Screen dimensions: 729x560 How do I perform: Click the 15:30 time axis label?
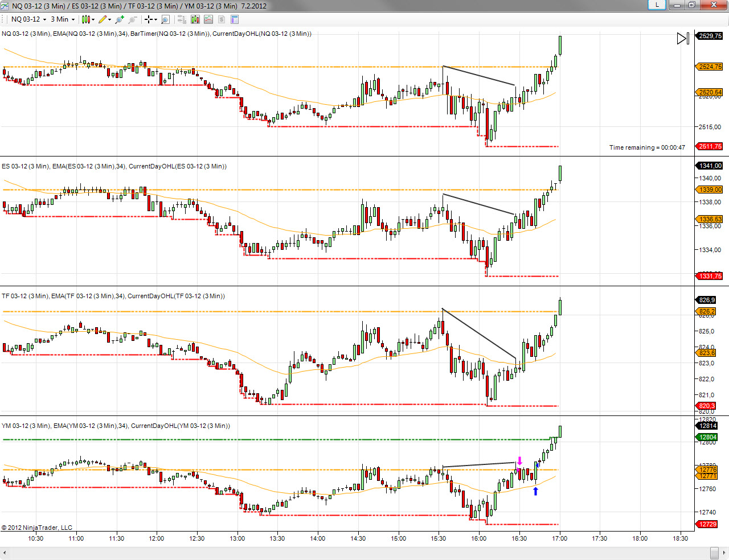(x=439, y=538)
